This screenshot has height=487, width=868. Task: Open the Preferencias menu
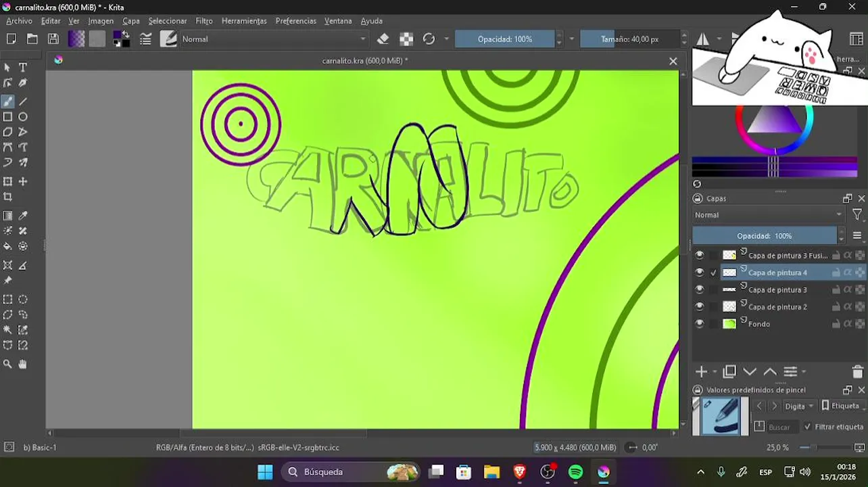[x=296, y=21]
